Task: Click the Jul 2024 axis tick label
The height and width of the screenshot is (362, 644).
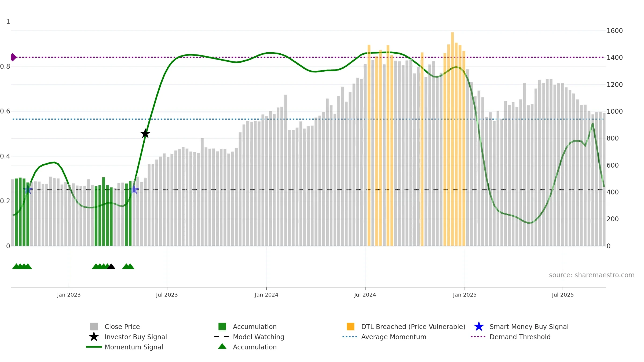Action: 365,295
